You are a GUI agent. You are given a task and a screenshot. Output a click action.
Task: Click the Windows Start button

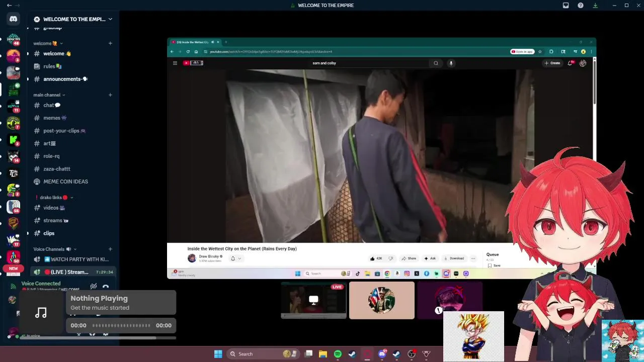tap(218, 354)
